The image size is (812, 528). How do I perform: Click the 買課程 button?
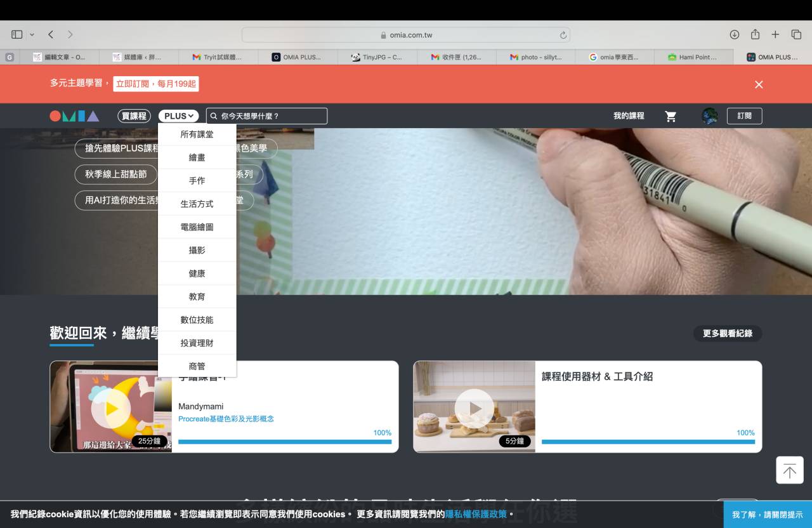(x=134, y=116)
